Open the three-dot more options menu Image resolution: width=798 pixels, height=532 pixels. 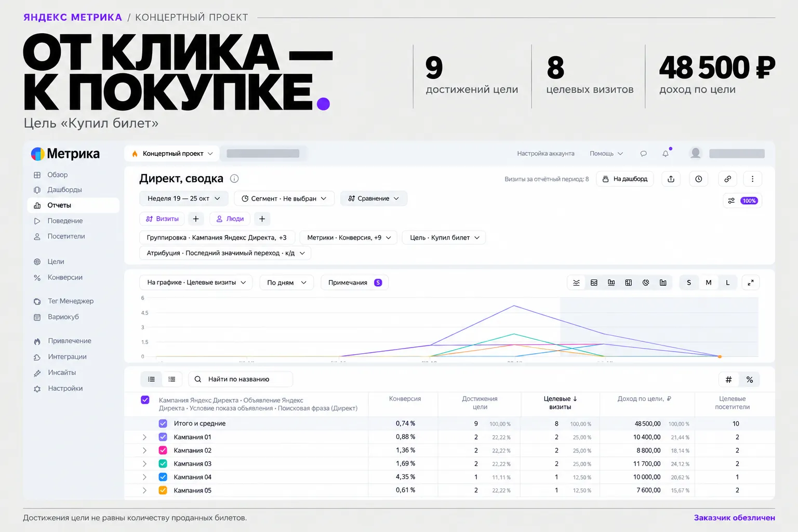[x=752, y=179]
